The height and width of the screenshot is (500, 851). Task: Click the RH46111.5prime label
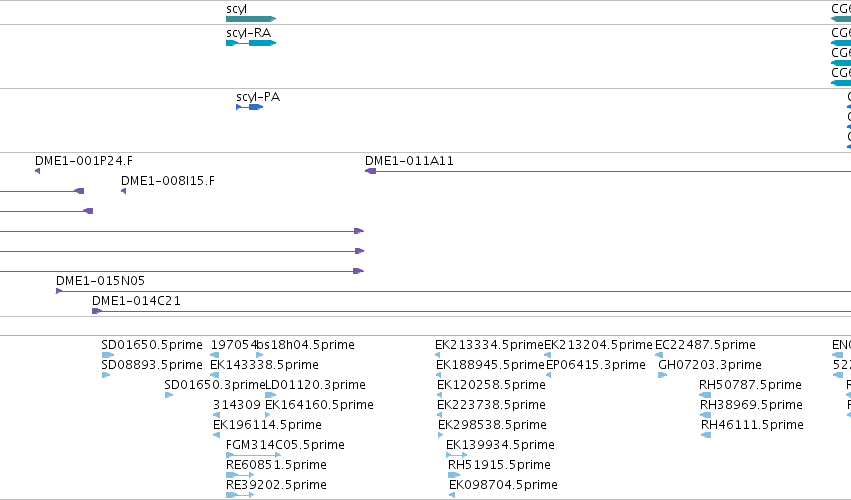pyautogui.click(x=752, y=425)
